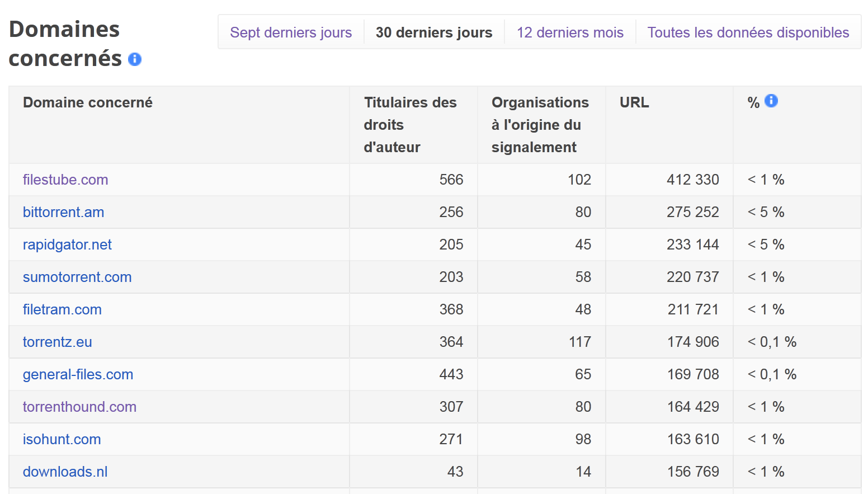Click organisations value 80 in torrenthound.com row
Screen dimensions: 868x494
tap(583, 407)
